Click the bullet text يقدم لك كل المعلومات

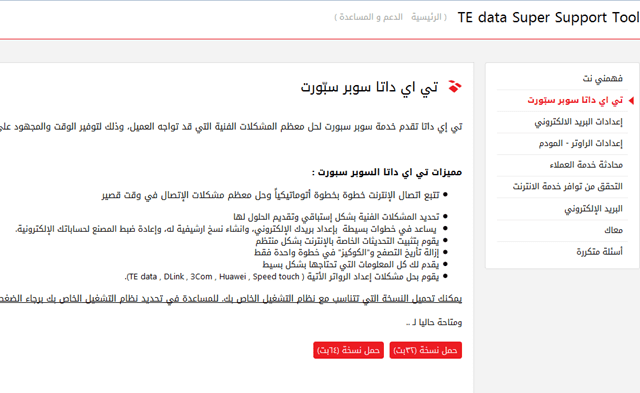click(x=351, y=264)
